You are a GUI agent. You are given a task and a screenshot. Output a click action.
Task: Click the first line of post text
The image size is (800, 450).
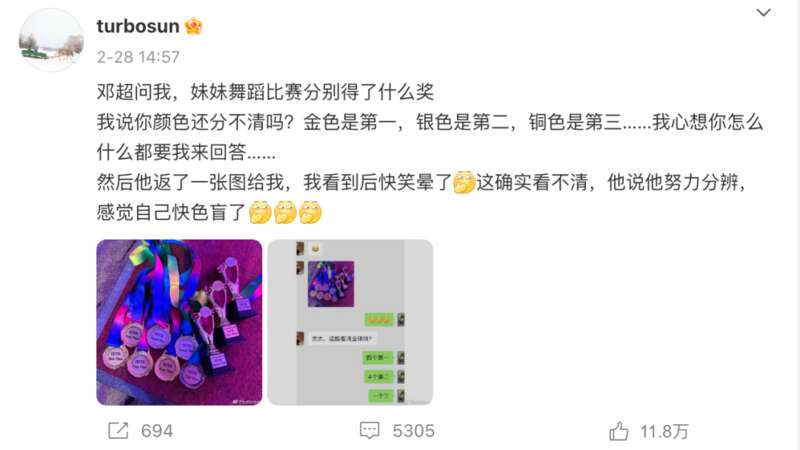[265, 92]
